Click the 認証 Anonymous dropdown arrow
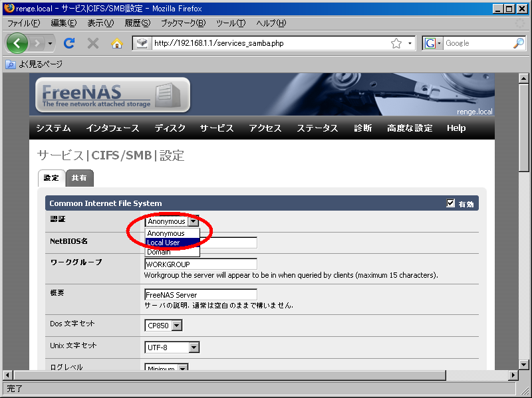532x398 pixels. tap(194, 221)
